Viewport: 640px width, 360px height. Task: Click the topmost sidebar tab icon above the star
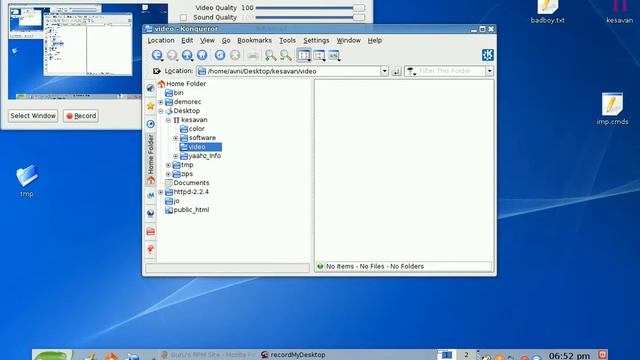[x=151, y=88]
